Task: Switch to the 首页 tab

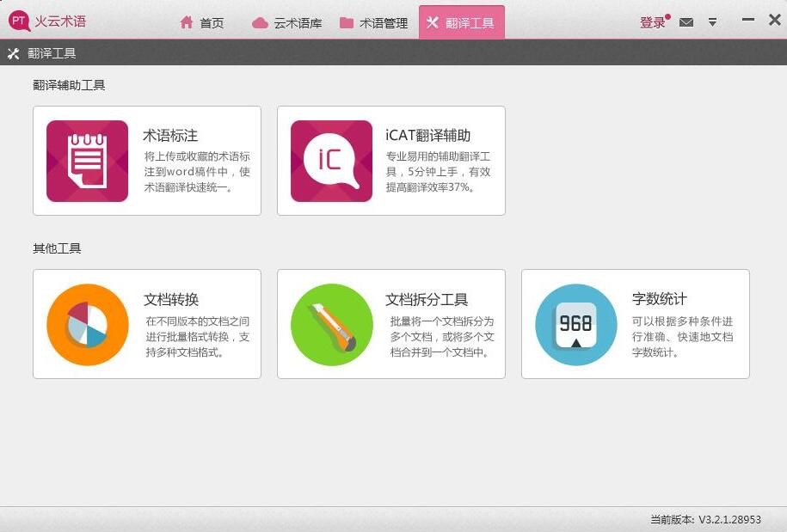Action: 201,23
